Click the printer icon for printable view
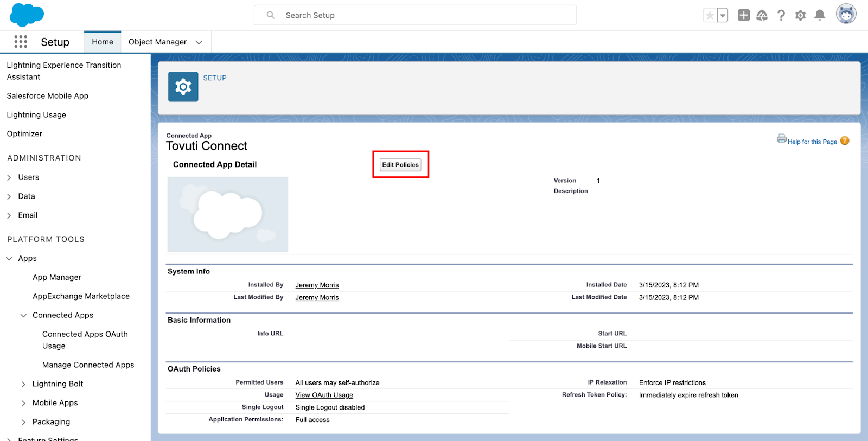 coord(782,138)
